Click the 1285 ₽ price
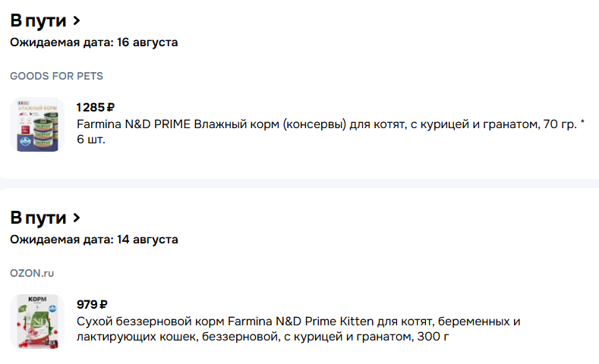 coord(96,107)
